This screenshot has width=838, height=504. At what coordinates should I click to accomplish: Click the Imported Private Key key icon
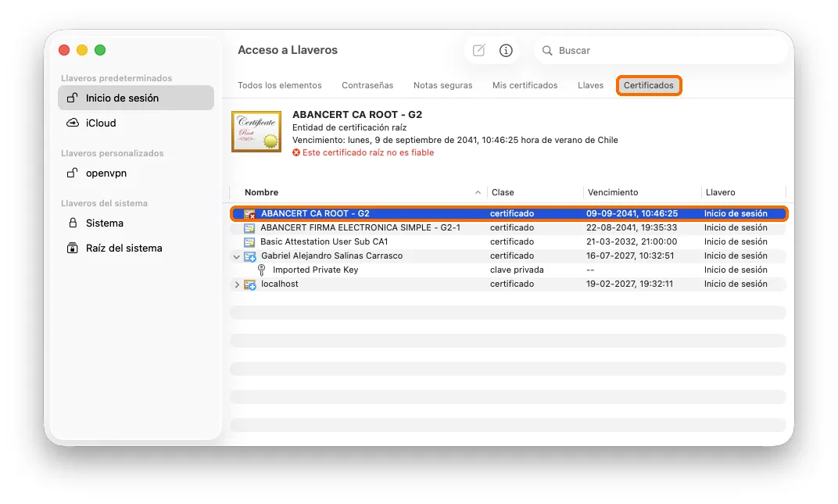point(261,270)
